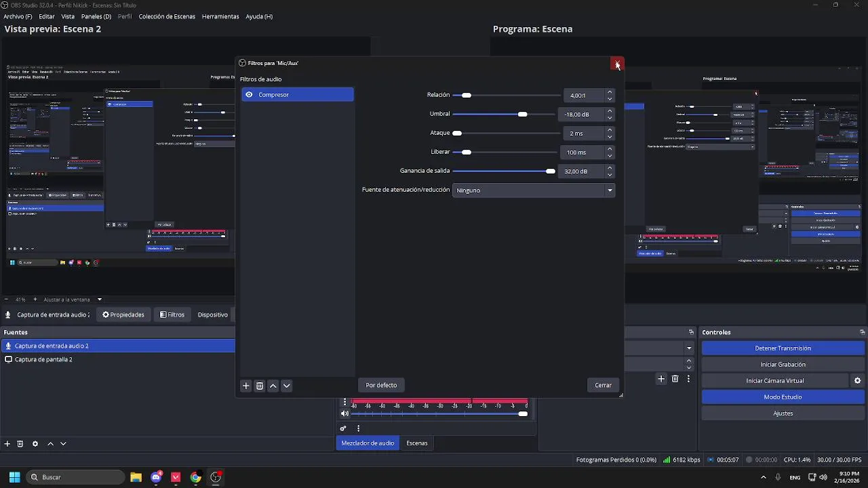This screenshot has width=868, height=488.
Task: Switch to Mezclador de audio tab
Action: (368, 443)
